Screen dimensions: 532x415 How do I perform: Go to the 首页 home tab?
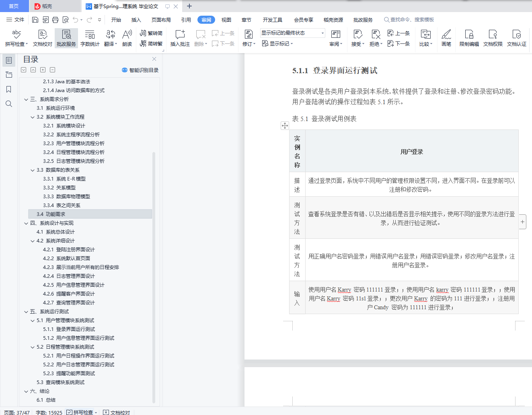point(14,6)
